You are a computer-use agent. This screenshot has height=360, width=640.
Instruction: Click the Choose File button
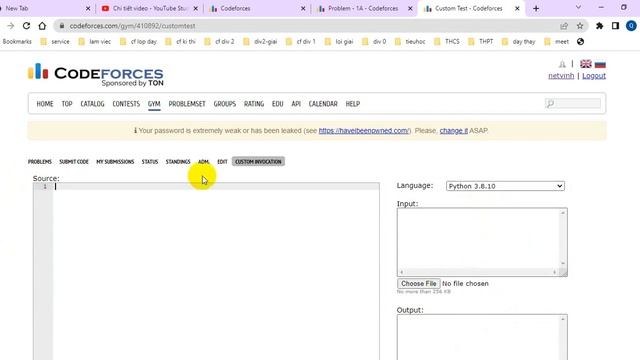tap(419, 283)
